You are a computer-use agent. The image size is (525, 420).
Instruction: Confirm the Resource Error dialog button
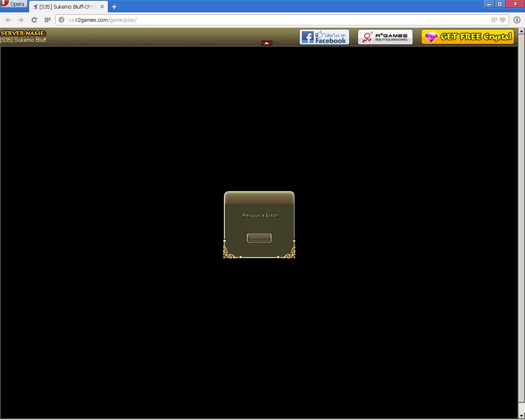coord(259,238)
